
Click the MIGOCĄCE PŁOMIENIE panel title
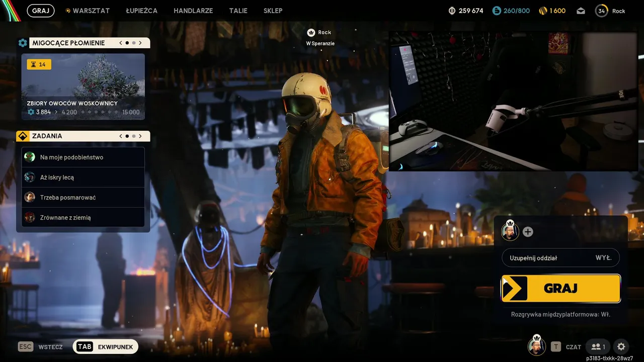[x=68, y=43]
